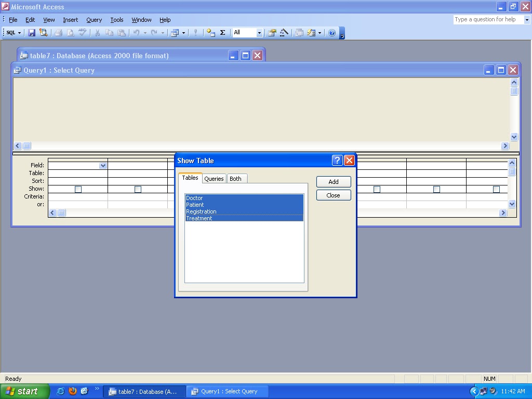Image resolution: width=532 pixels, height=399 pixels.
Task: Open the Query menu
Action: pyautogui.click(x=94, y=20)
